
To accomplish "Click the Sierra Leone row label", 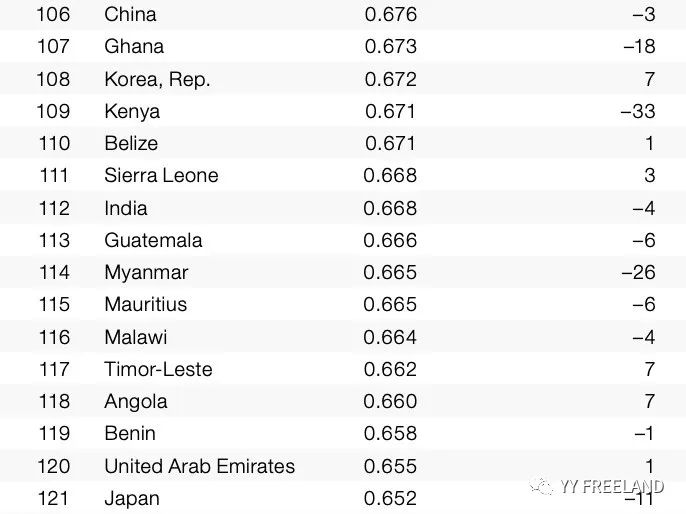I will [161, 175].
